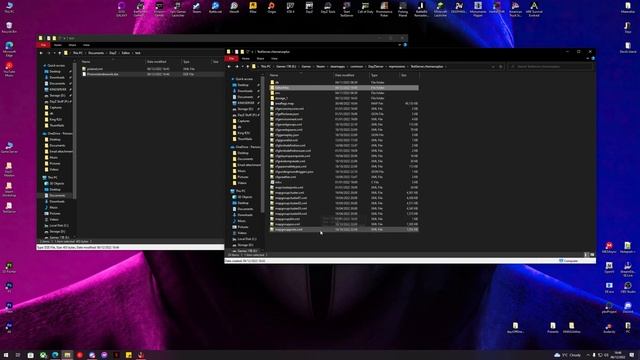Launch Fishing Planet desktop shortcut

(x=403, y=8)
